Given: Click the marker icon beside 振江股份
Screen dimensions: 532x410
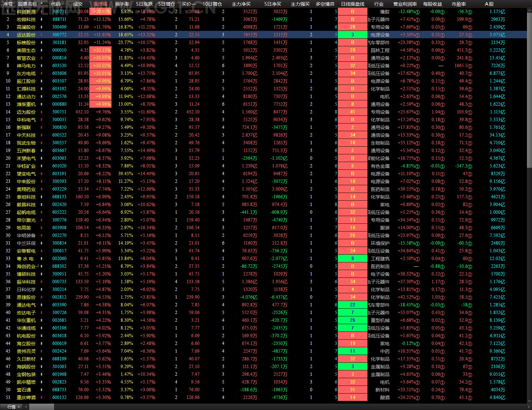Looking at the screenshot, I should tap(42, 81).
